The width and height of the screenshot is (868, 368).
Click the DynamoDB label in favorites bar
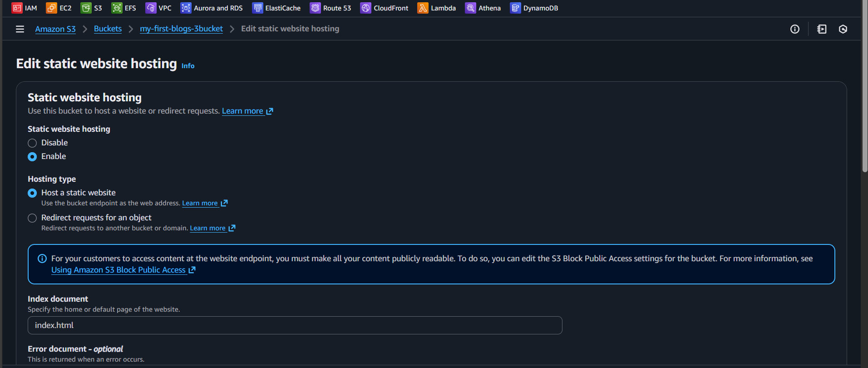tap(541, 8)
